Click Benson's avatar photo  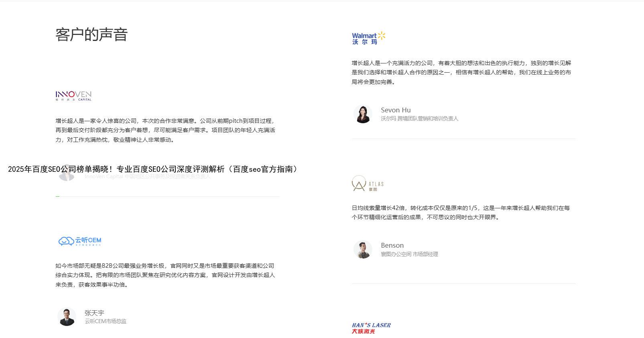tap(363, 250)
